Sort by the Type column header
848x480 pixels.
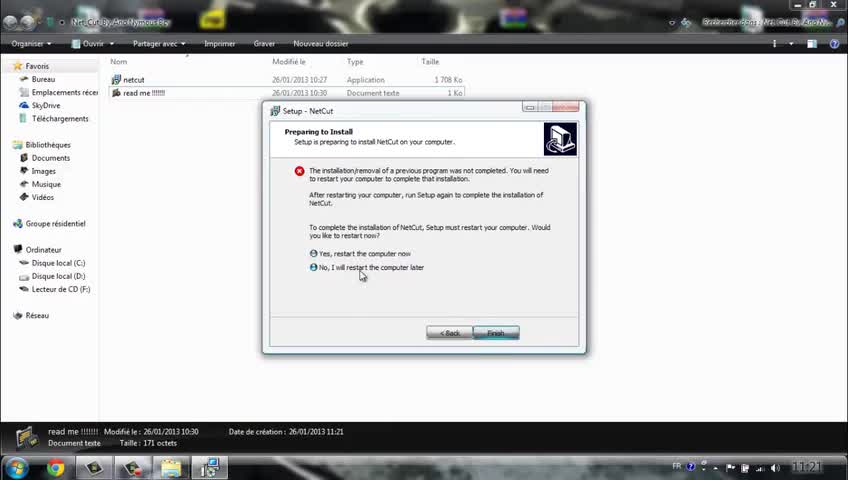pos(355,62)
